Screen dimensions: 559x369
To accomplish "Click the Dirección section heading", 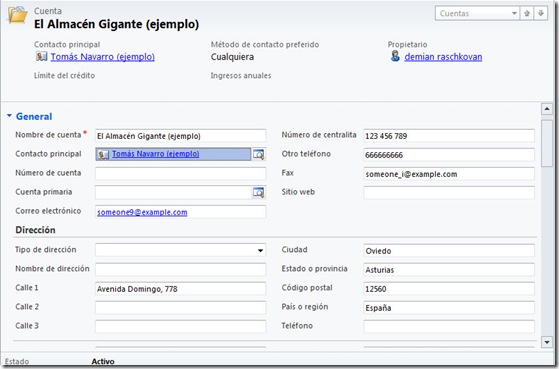I will (x=35, y=230).
